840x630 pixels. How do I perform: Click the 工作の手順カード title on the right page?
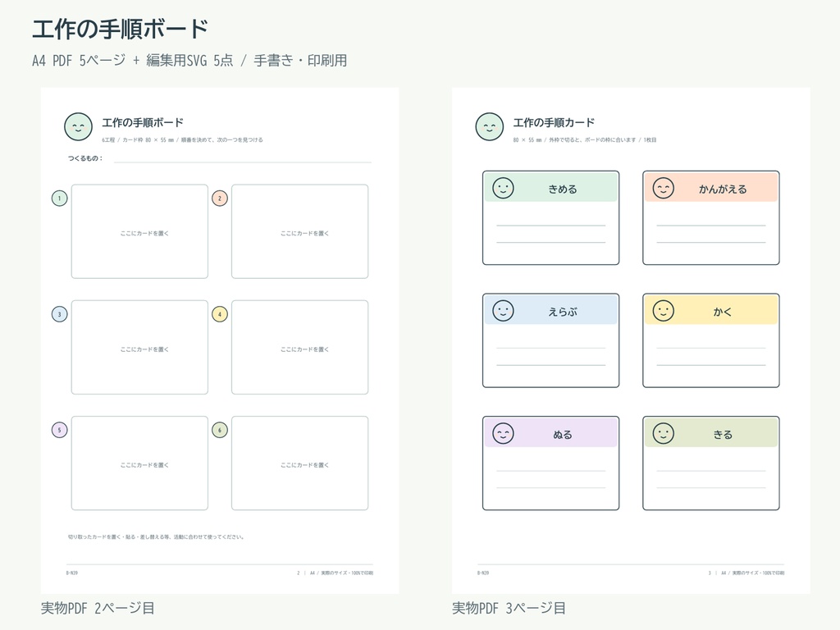[x=554, y=123]
